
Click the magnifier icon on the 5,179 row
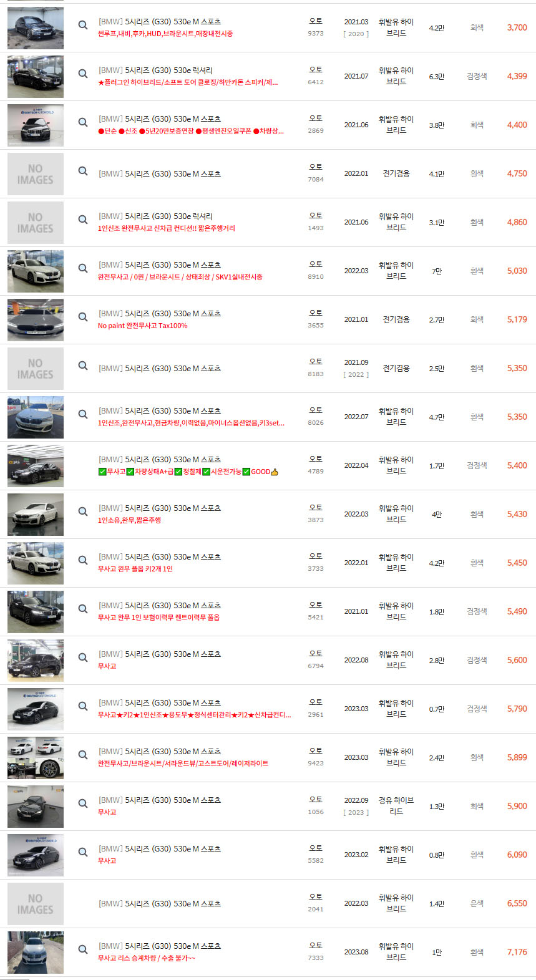pyautogui.click(x=82, y=317)
